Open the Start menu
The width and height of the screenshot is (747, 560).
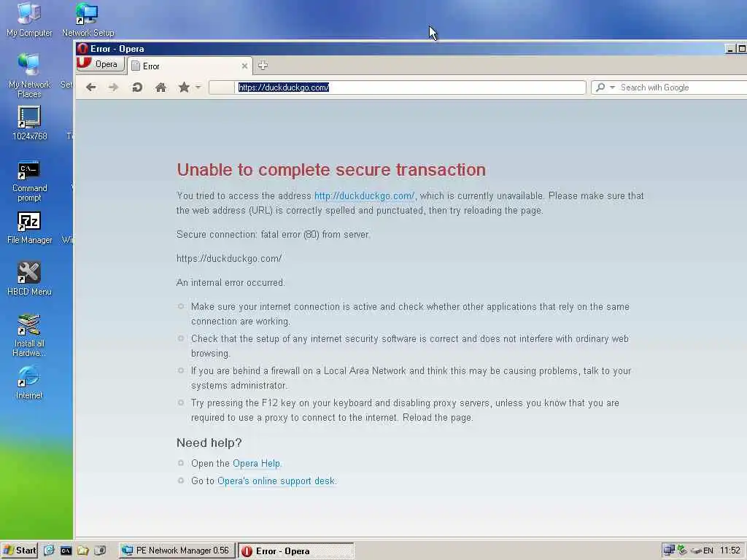pyautogui.click(x=20, y=551)
